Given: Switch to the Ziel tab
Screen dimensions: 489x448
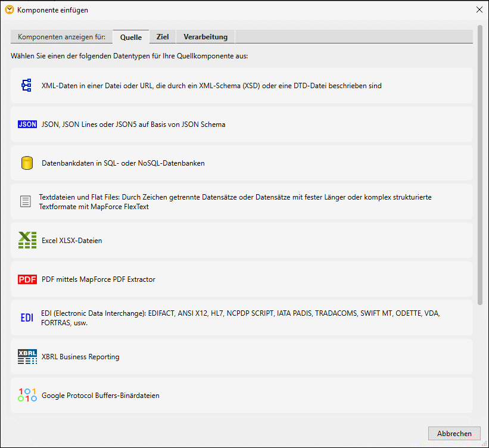Looking at the screenshot, I should click(x=163, y=37).
